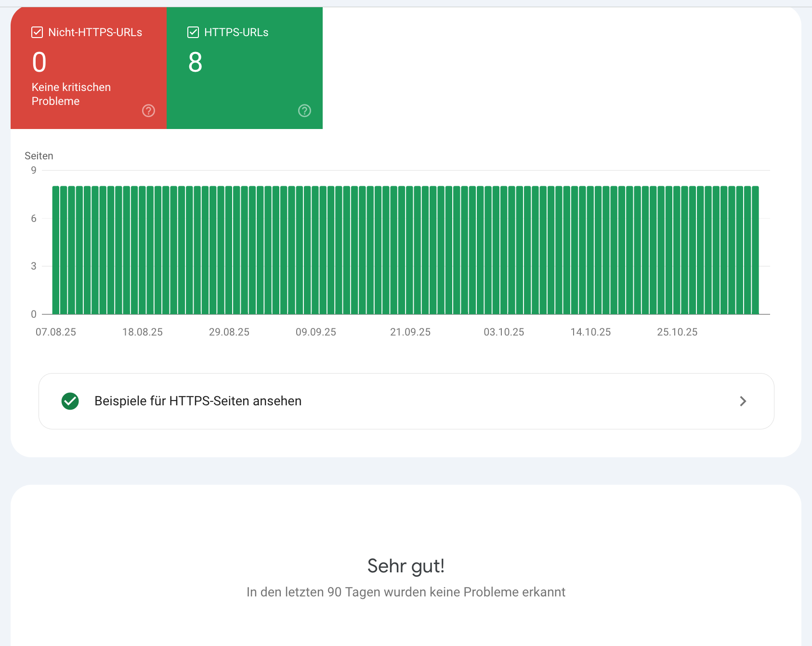Click green checkmark icon beside HTTPS examples
The image size is (812, 646).
[70, 401]
